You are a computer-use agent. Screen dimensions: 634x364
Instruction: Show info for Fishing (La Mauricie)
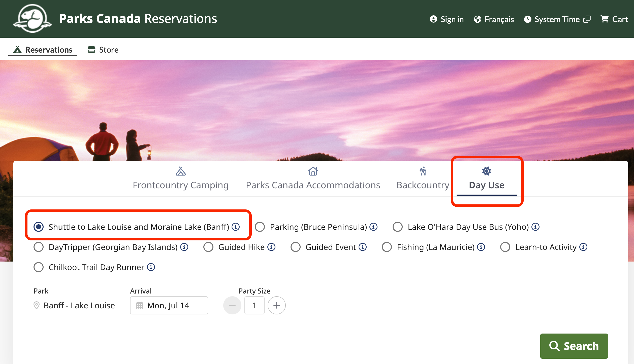click(x=481, y=247)
